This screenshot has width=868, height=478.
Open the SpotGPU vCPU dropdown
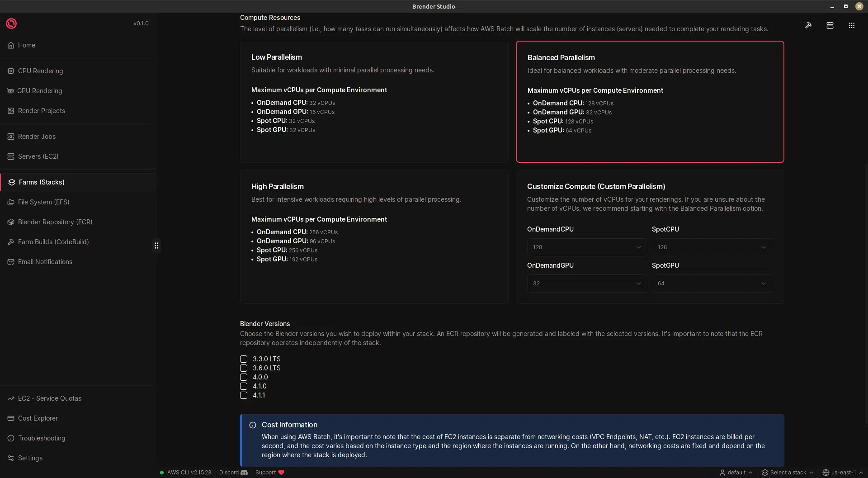(712, 284)
